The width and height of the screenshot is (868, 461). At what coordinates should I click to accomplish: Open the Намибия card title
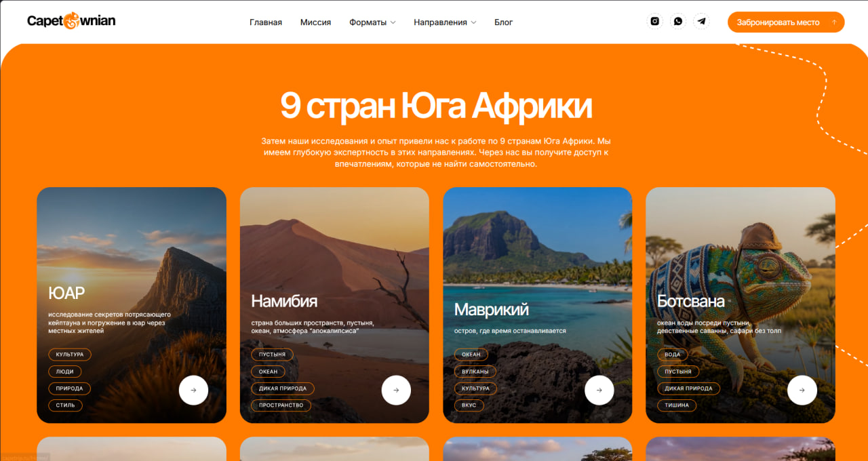point(284,301)
